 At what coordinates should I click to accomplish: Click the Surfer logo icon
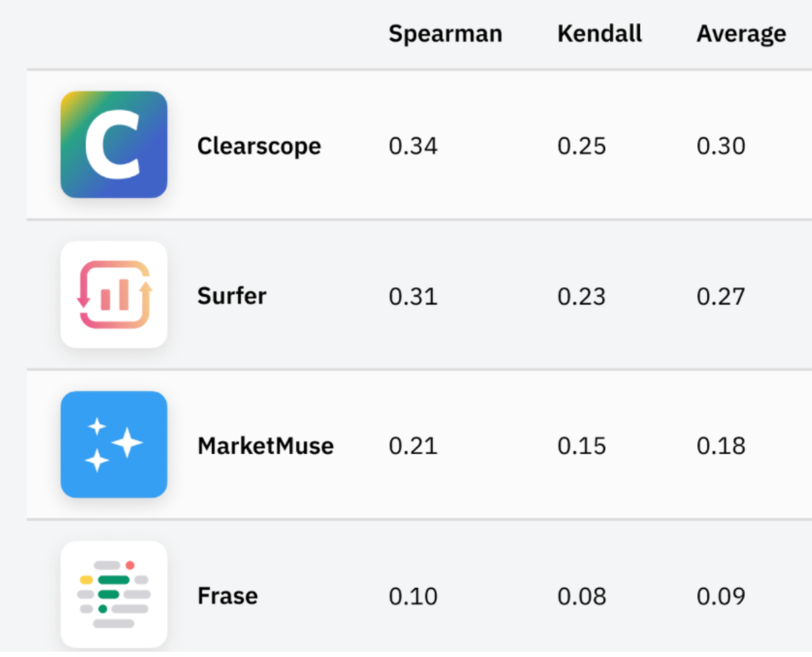coord(114,295)
